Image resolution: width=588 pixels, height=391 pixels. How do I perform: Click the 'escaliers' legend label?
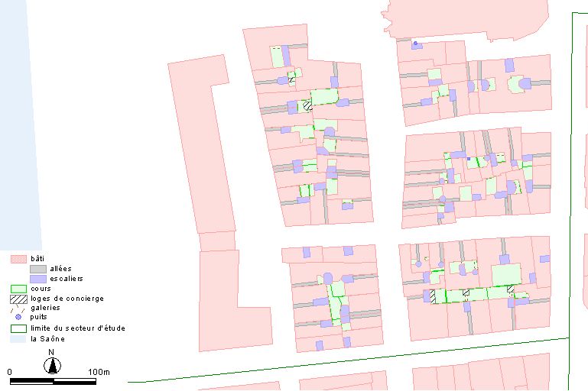tap(67, 279)
